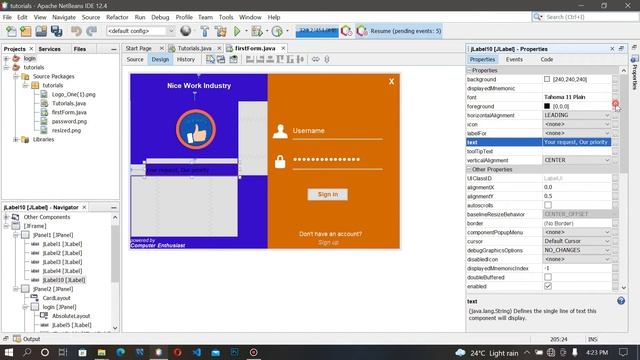Screen dimensions: 640x360
Task: Open the Refactor menu
Action: coord(117,17)
